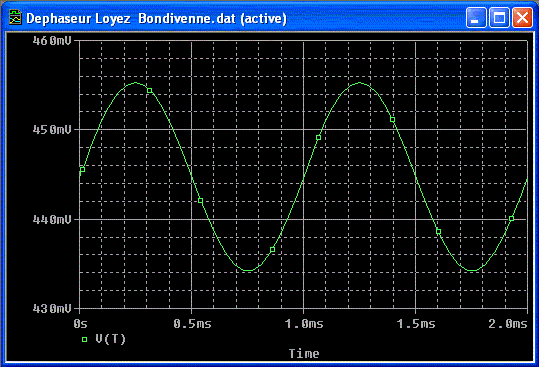Click the trace marker just after 0.5ms

[200, 201]
